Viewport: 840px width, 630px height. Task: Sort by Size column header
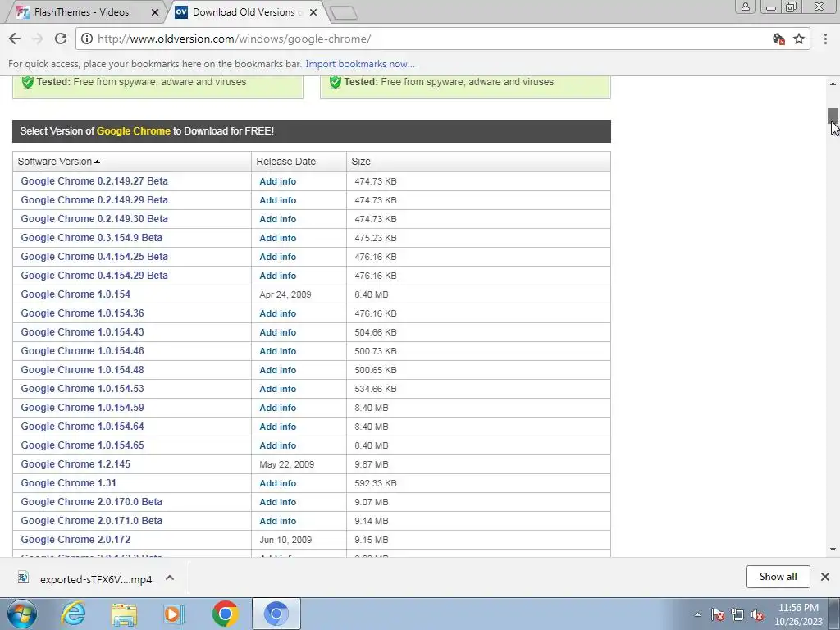pyautogui.click(x=478, y=162)
